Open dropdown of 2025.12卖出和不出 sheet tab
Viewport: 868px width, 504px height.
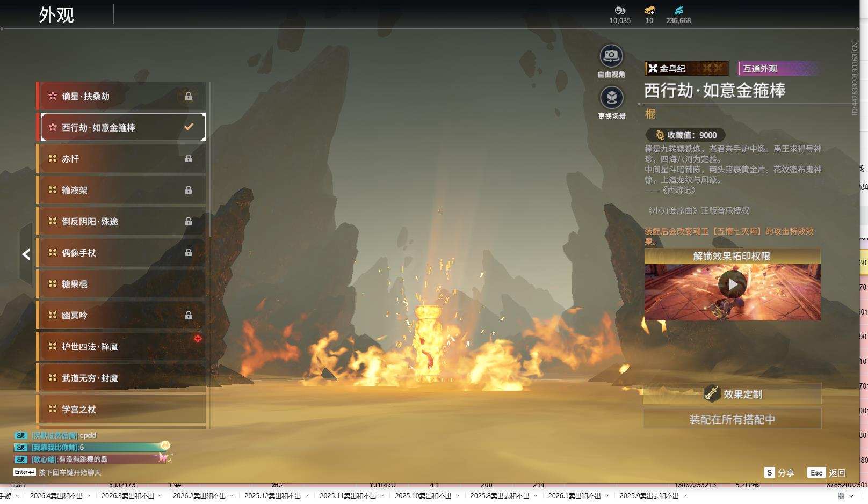tap(307, 496)
